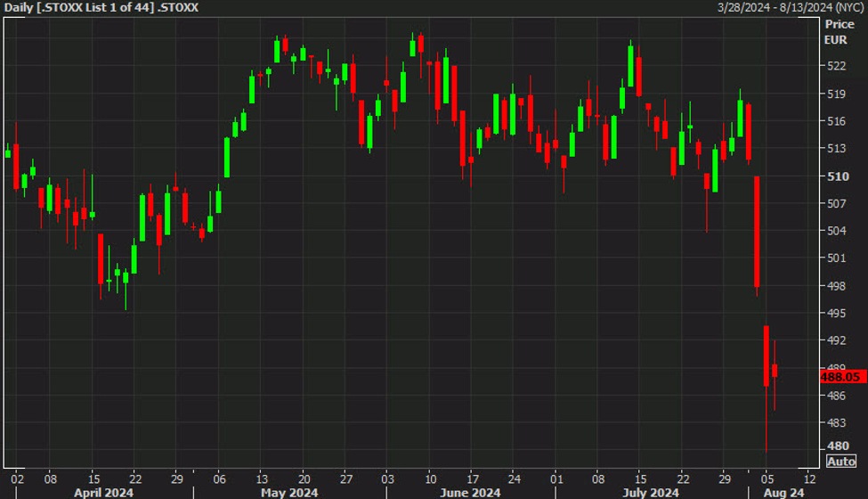Click the 504 price axis label
This screenshot has width=868, height=499.
coord(836,231)
